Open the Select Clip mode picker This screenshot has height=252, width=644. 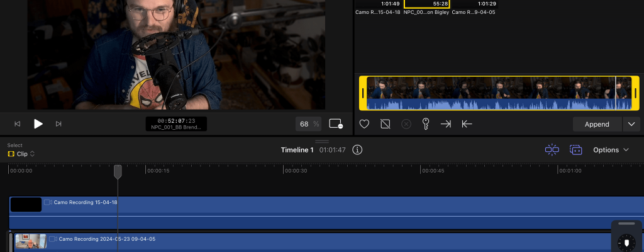tap(21, 154)
